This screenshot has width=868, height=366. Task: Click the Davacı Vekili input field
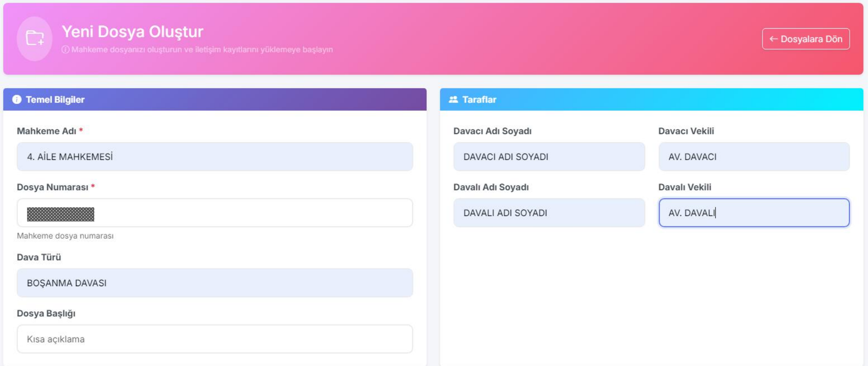754,157
